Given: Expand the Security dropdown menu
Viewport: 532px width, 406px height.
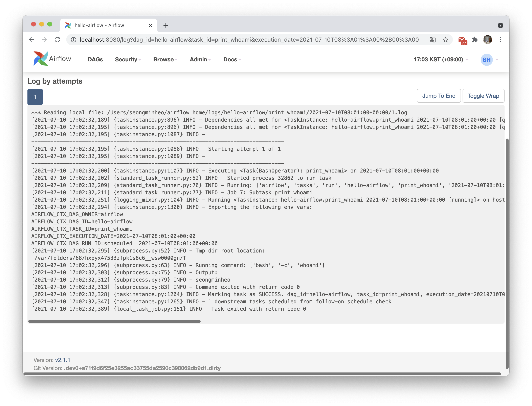Looking at the screenshot, I should pyautogui.click(x=128, y=59).
